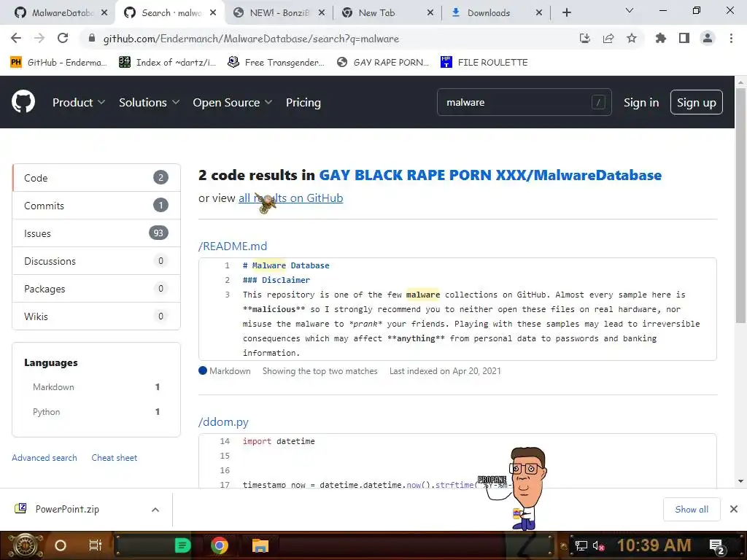747x560 pixels.
Task: Open the Cheat sheet link
Action: point(115,458)
